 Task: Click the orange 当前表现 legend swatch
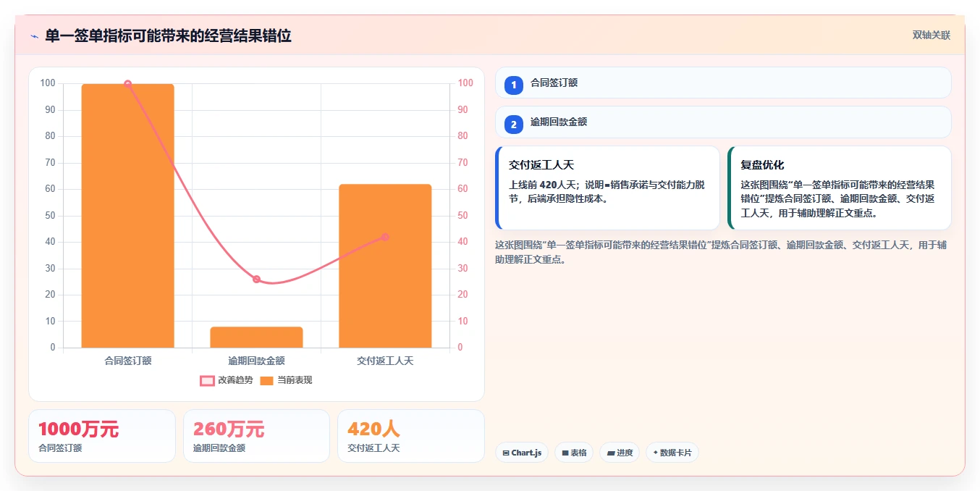coord(266,380)
